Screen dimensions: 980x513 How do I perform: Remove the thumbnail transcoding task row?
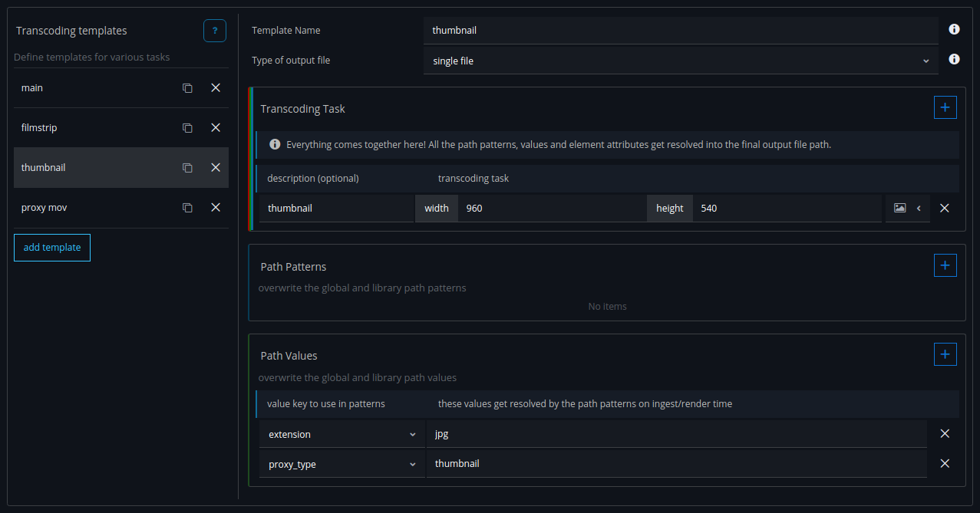click(x=945, y=209)
